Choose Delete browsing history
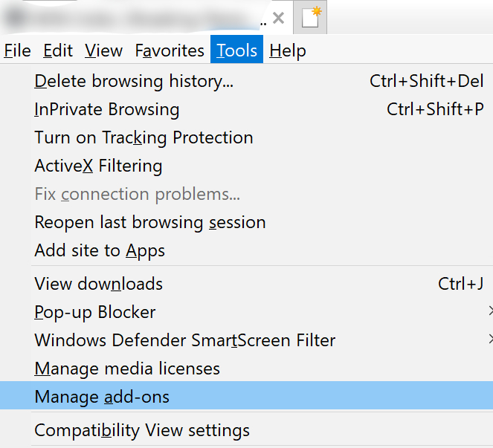Viewport: 493px width, 448px height. [134, 81]
